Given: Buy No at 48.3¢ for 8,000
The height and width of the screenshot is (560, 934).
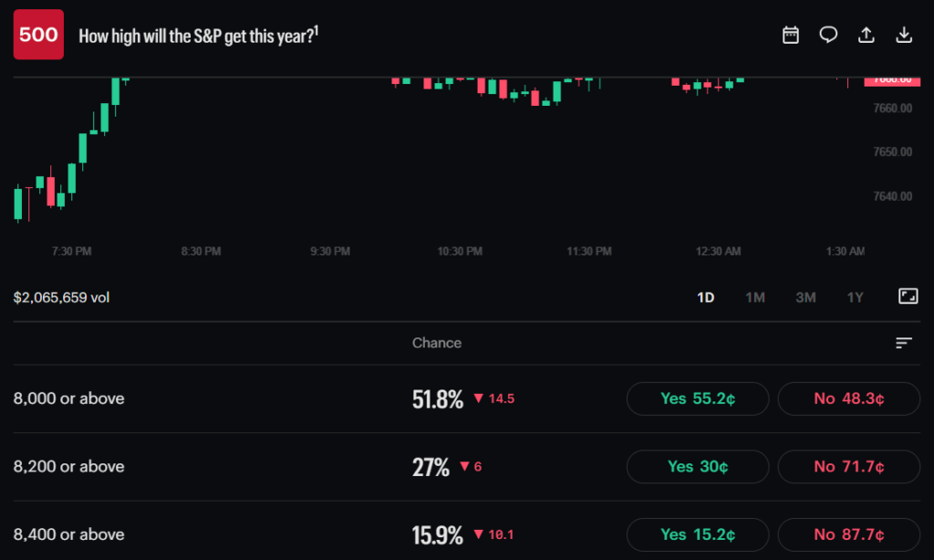Looking at the screenshot, I should click(x=849, y=399).
